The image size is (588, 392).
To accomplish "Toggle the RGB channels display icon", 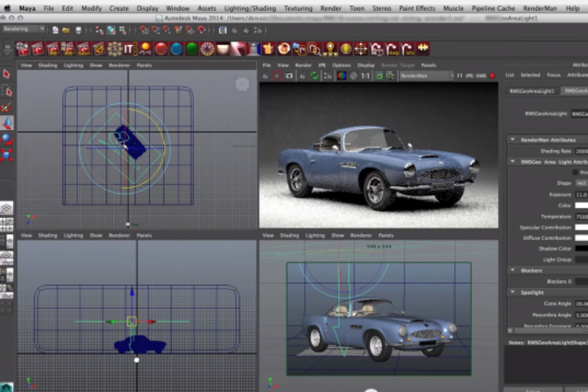I will click(341, 75).
